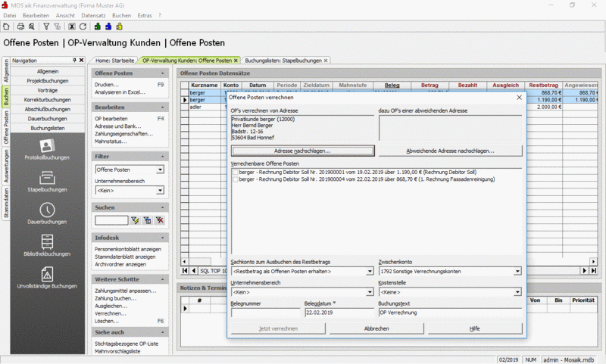
Task: Click the red clear search icon
Action: click(x=160, y=220)
